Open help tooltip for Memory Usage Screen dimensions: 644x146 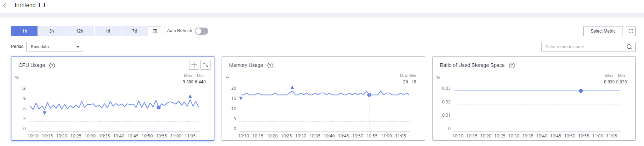270,65
